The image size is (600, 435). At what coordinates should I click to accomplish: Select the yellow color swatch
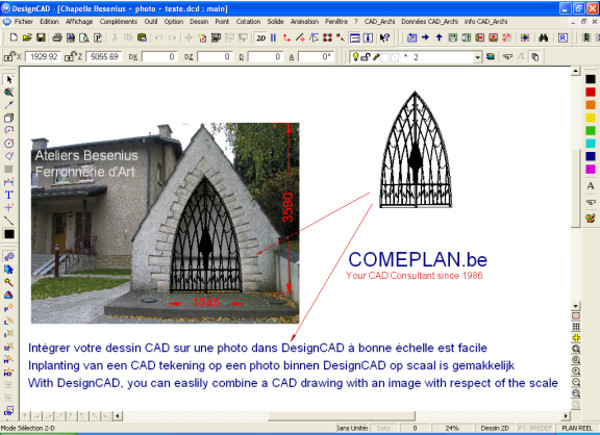[590, 117]
